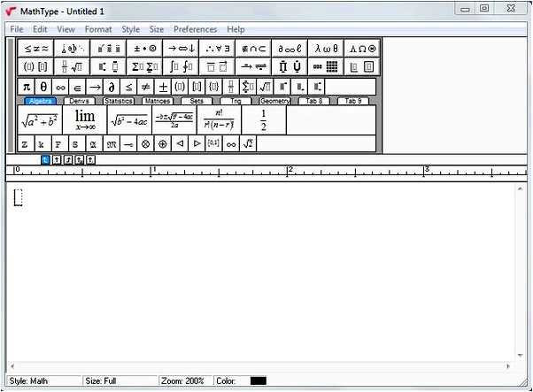Switch to the Derivs tab
Image resolution: width=533 pixels, height=392 pixels.
[x=79, y=101]
